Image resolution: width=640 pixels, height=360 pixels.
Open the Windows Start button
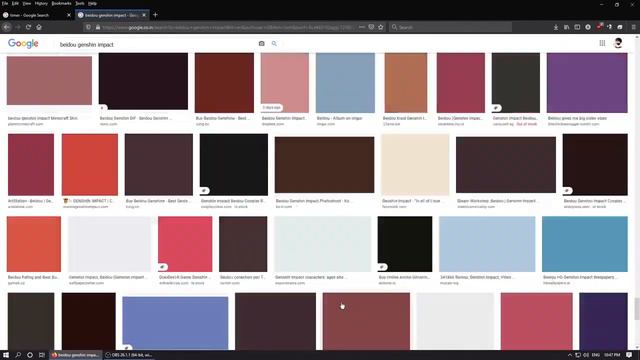click(x=6, y=355)
